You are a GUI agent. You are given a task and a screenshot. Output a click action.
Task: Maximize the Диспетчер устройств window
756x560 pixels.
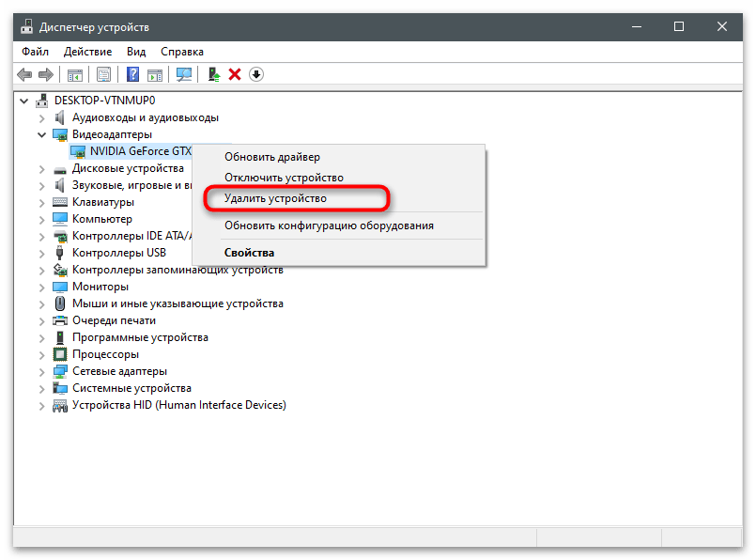tap(679, 26)
